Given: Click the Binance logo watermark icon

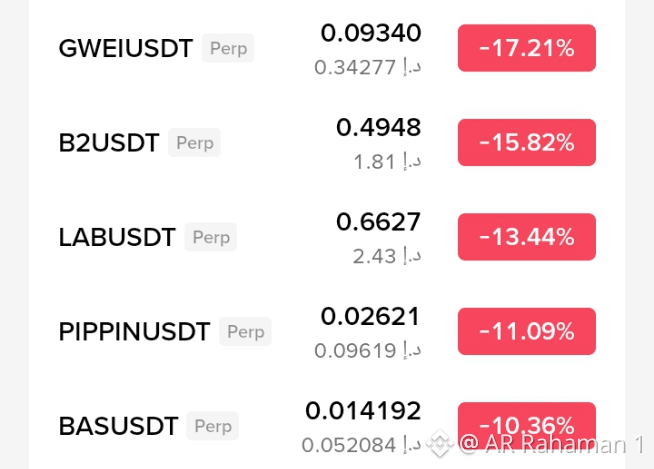Looking at the screenshot, I should (440, 443).
